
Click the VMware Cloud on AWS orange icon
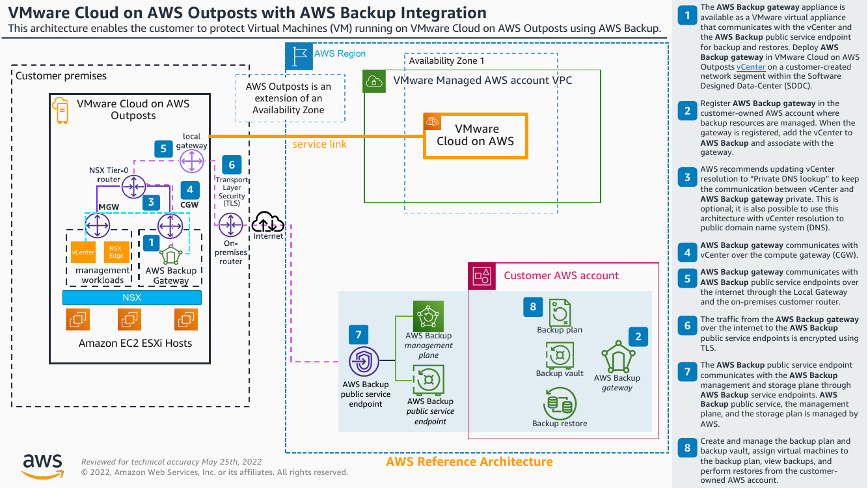(433, 121)
